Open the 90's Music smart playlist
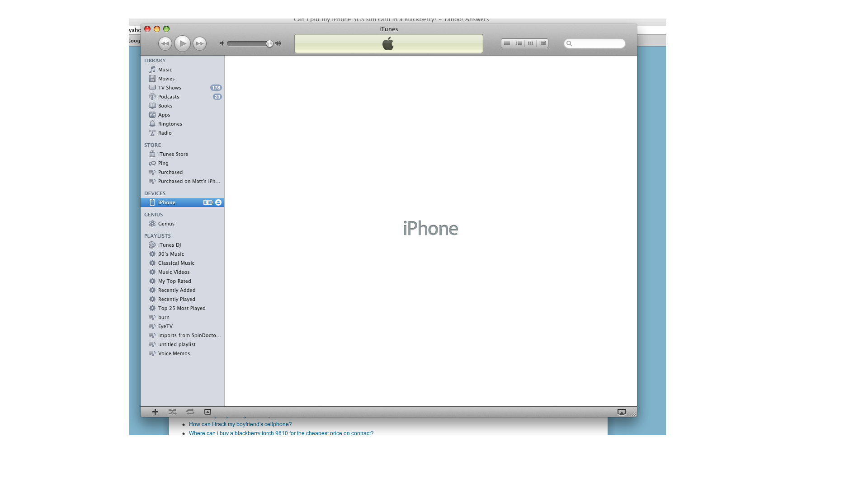The height and width of the screenshot is (488, 868). (182, 254)
